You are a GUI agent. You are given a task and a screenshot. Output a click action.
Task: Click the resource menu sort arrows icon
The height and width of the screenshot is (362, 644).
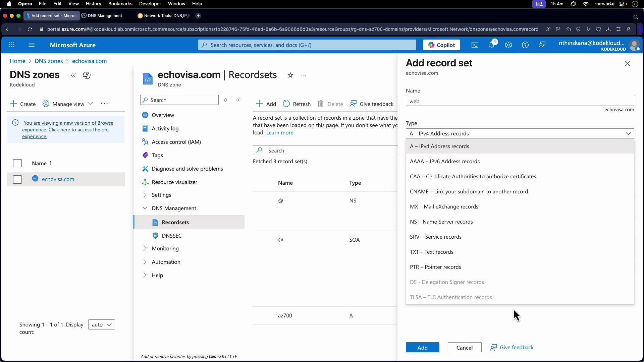[x=225, y=100]
